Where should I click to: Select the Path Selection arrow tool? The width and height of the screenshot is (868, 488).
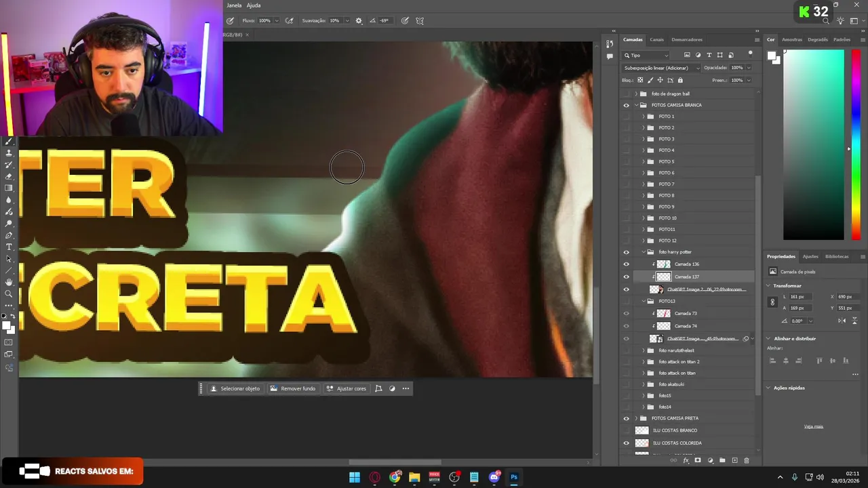[9, 259]
